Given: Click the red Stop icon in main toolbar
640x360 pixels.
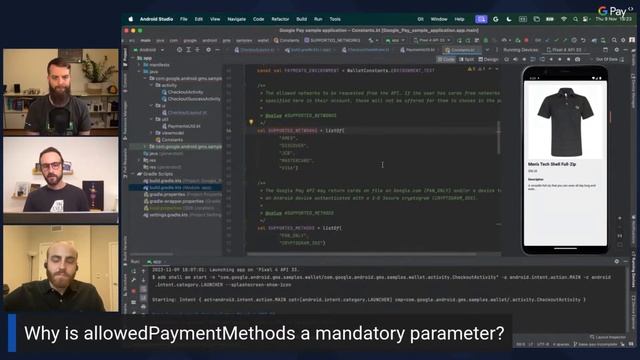Looking at the screenshot, I should [x=526, y=40].
